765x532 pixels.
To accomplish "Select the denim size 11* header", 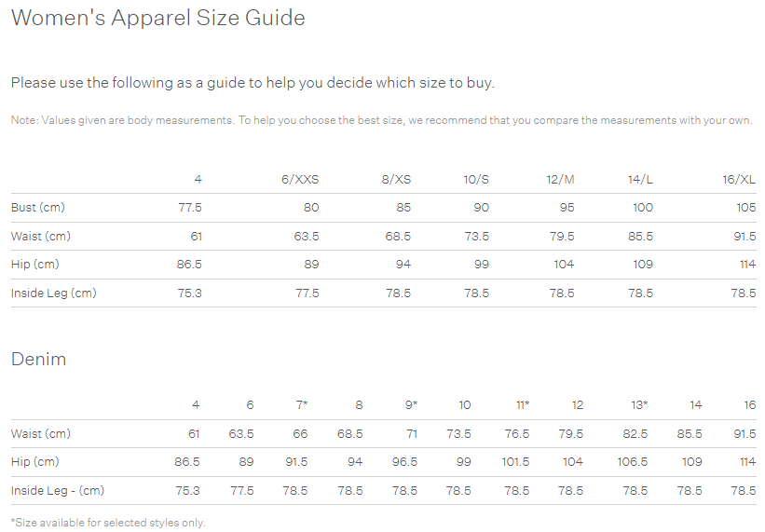I will [x=523, y=404].
